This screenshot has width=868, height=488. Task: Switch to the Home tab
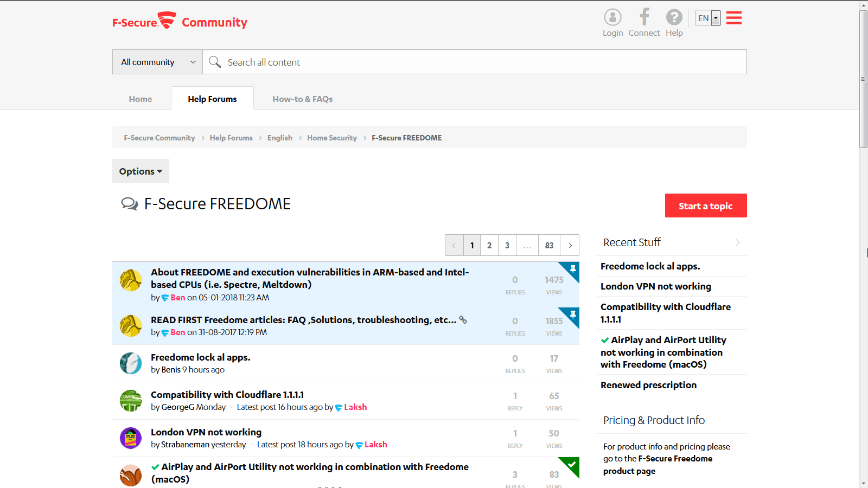tap(141, 99)
